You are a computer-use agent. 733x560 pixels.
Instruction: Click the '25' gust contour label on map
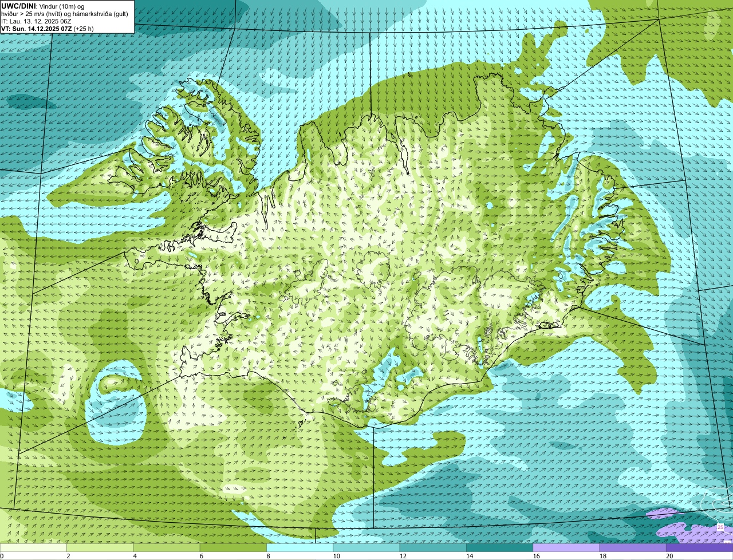point(720,527)
